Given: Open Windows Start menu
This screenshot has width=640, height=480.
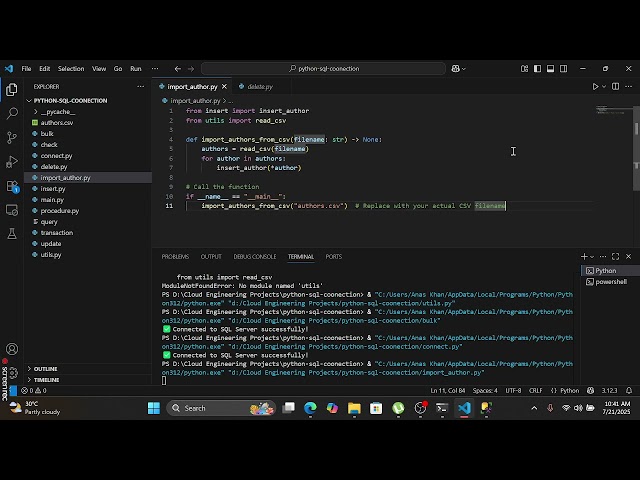Looking at the screenshot, I should click(154, 408).
